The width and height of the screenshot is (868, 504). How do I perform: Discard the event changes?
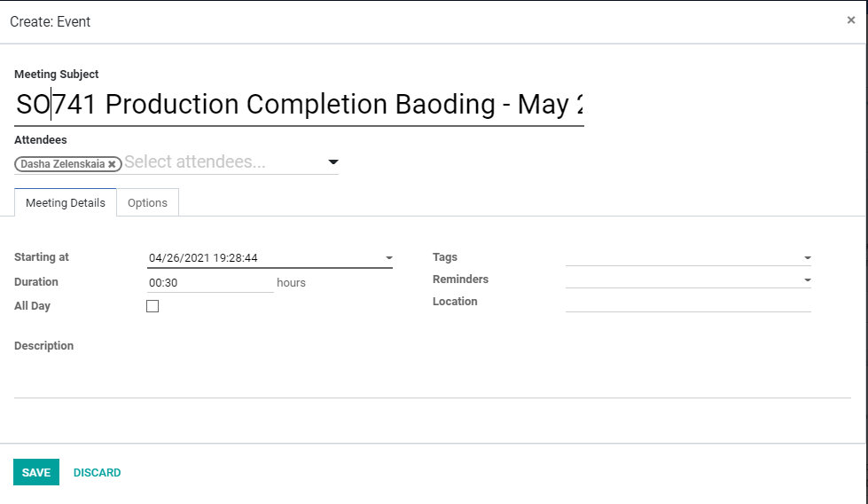97,472
